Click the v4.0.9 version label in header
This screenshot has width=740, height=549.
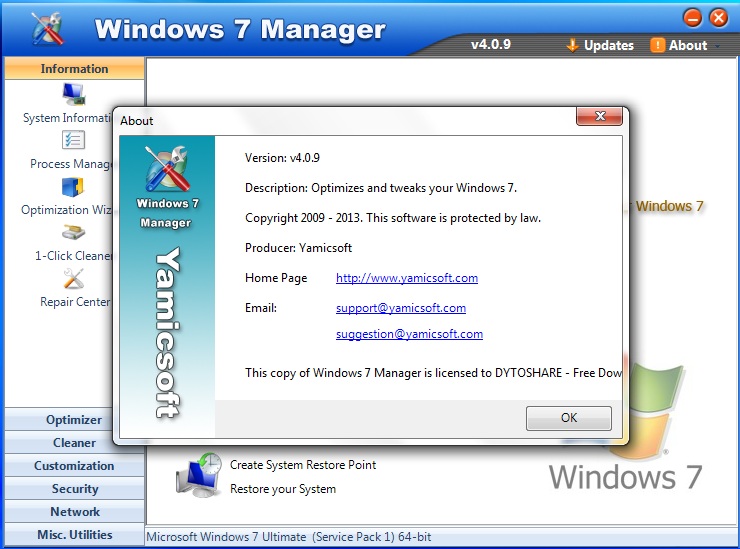click(x=491, y=44)
